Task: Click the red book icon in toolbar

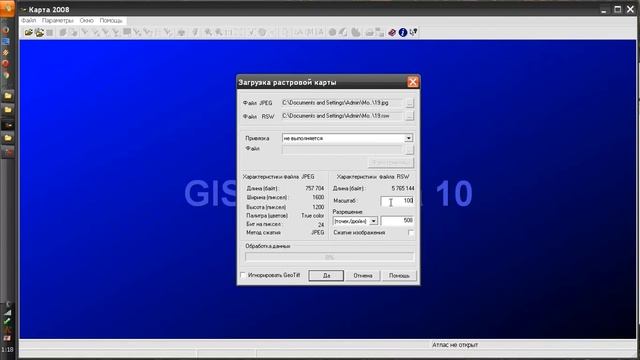Action: pyautogui.click(x=392, y=32)
